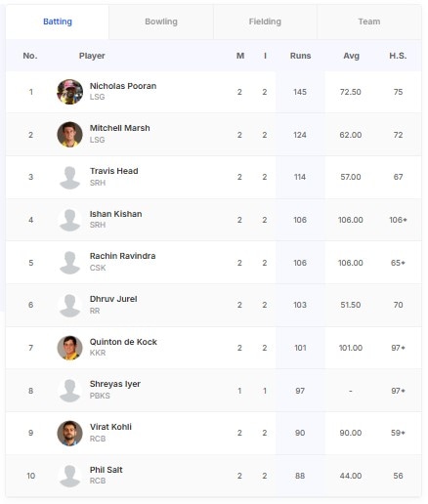Open Nicholas Pooran's profile photo
Image resolution: width=428 pixels, height=504 pixels.
[69, 92]
